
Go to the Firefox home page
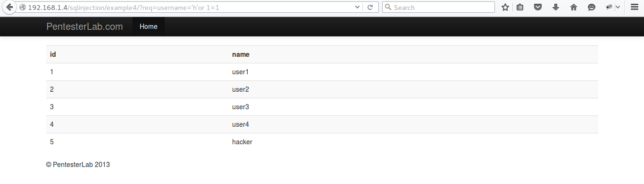coord(574,7)
